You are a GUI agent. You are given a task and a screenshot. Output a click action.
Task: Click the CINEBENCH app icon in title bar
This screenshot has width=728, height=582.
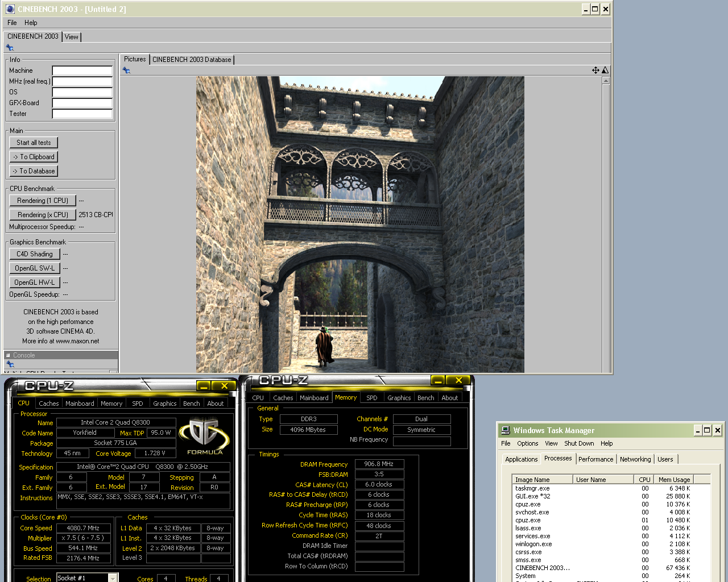[10, 9]
